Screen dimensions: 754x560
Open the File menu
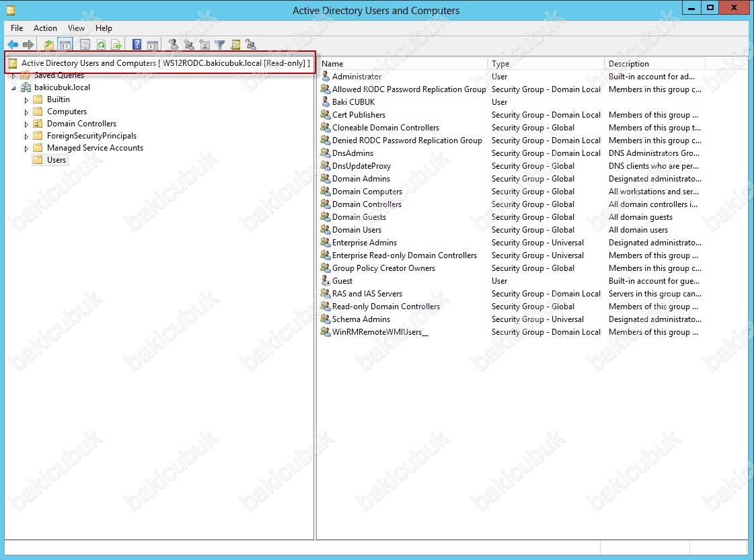point(17,28)
